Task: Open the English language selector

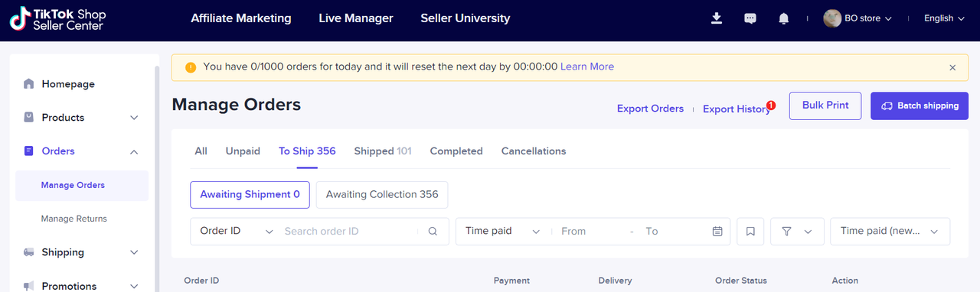Action: pos(944,18)
